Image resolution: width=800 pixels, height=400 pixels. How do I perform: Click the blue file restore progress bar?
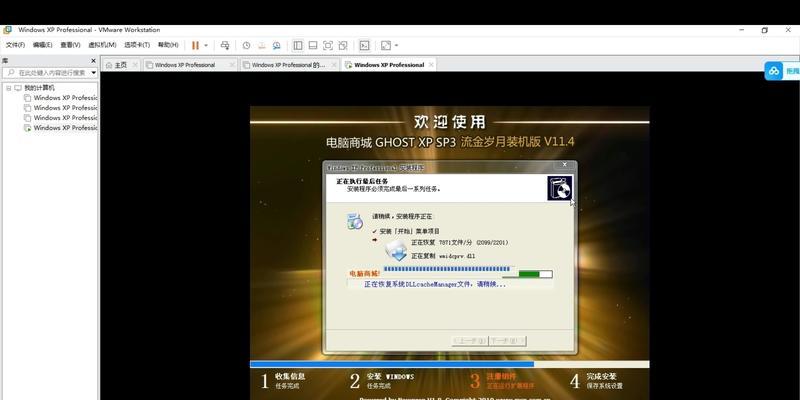[446, 269]
